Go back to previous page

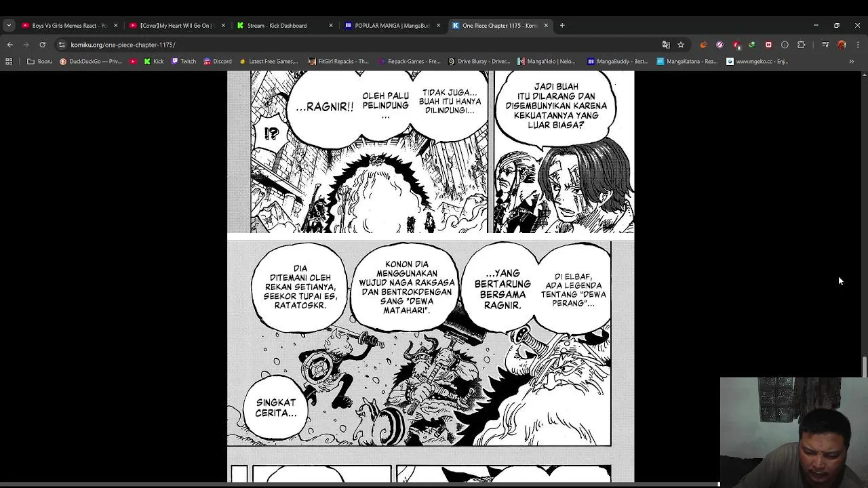tap(10, 45)
